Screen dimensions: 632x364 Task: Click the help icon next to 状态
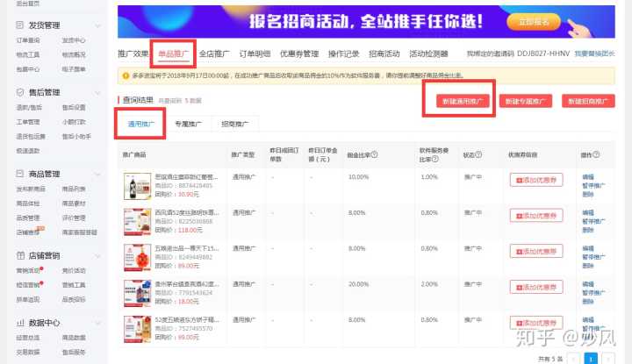coord(478,154)
